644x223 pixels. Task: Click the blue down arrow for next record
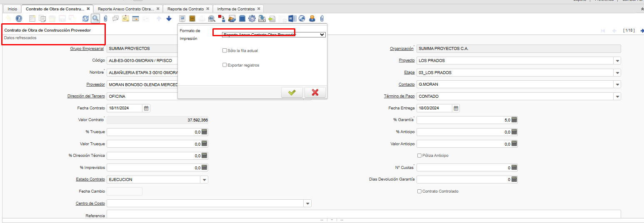coord(169,18)
